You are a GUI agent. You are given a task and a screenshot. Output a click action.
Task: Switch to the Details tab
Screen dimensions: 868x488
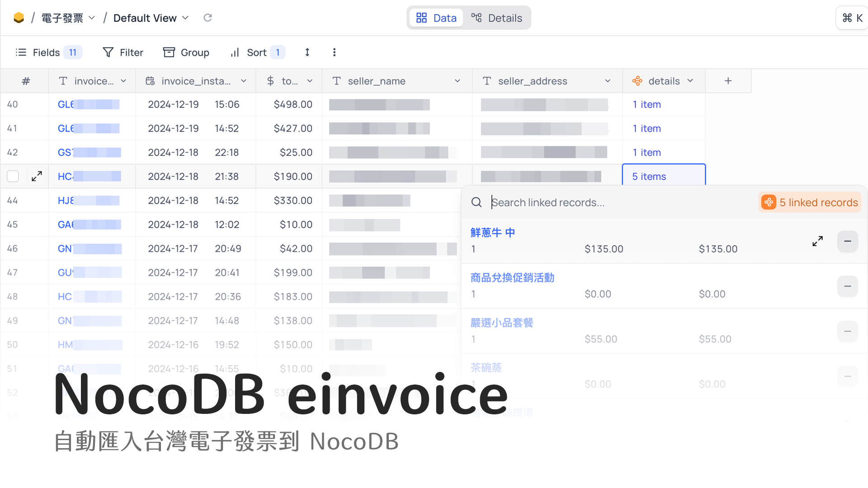pyautogui.click(x=497, y=18)
